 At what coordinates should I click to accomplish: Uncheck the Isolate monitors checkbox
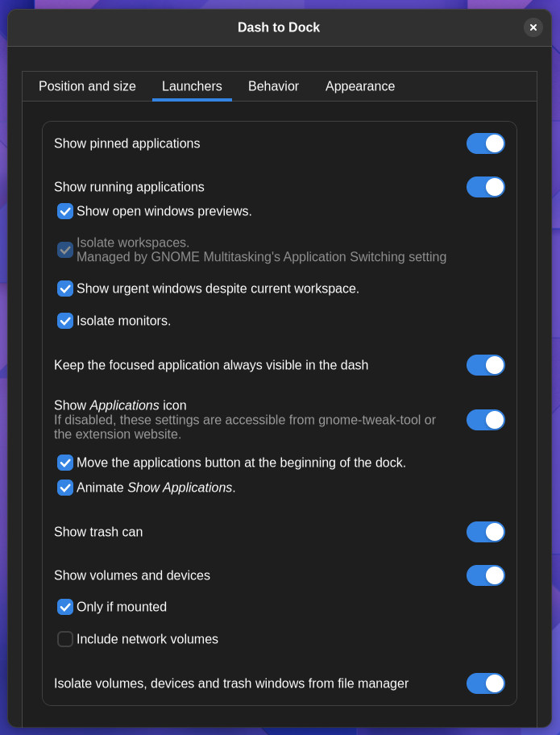pyautogui.click(x=65, y=321)
